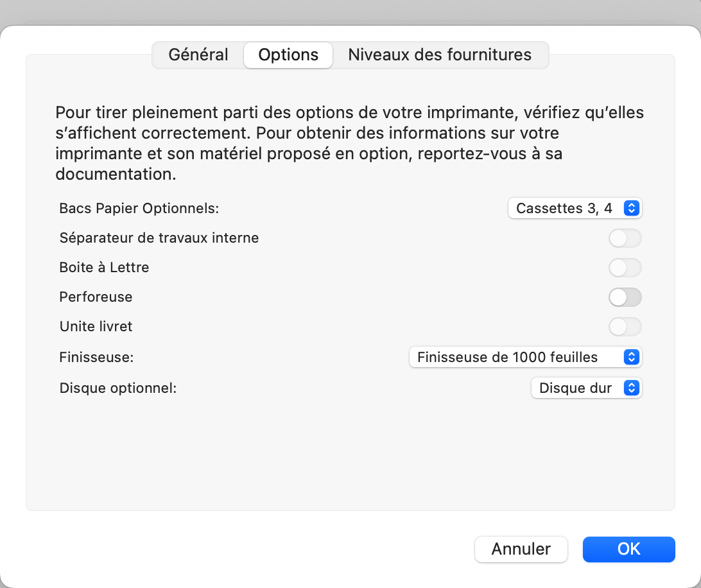Click the Annuler button
This screenshot has height=588, width=701.
click(x=521, y=549)
